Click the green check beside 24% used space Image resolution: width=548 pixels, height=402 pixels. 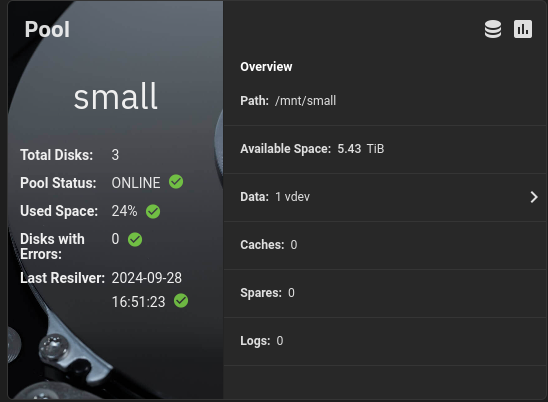[x=153, y=211]
